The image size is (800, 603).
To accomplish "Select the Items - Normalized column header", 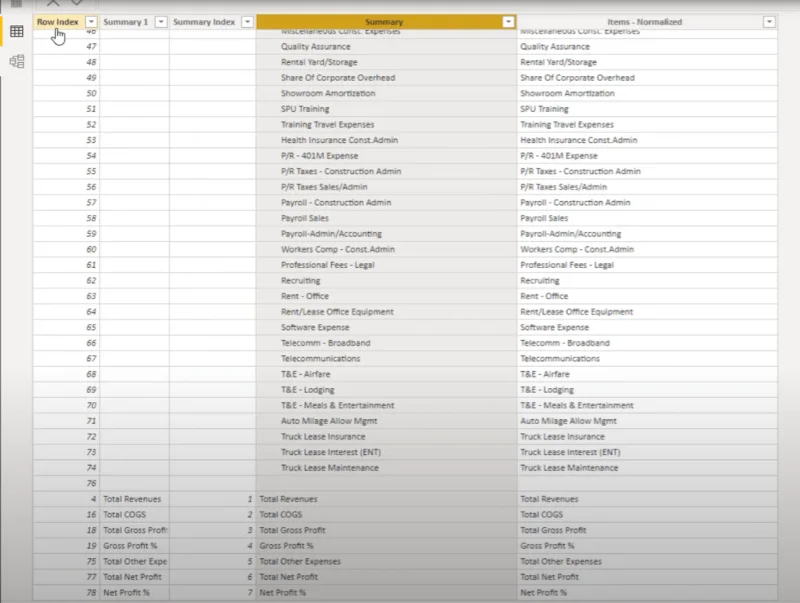I will (644, 22).
